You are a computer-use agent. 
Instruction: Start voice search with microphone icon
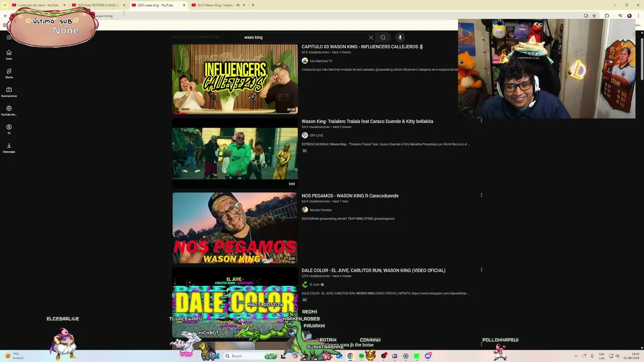pyautogui.click(x=400, y=37)
